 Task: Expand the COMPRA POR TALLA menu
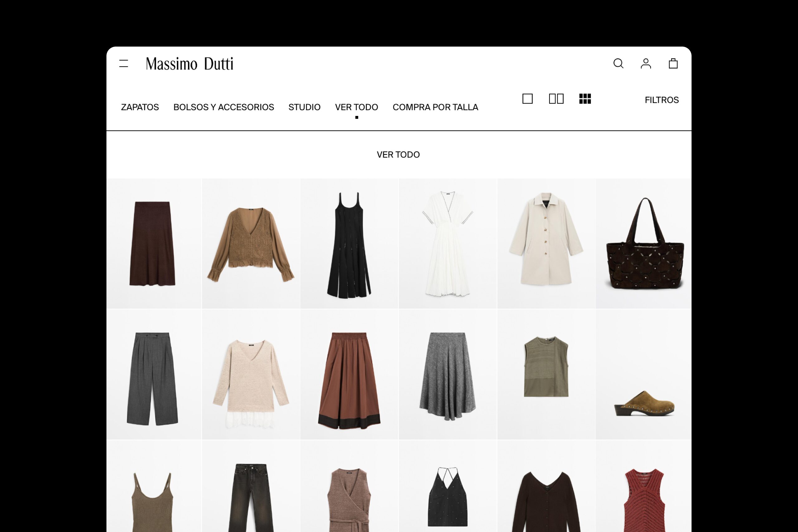coord(435,107)
